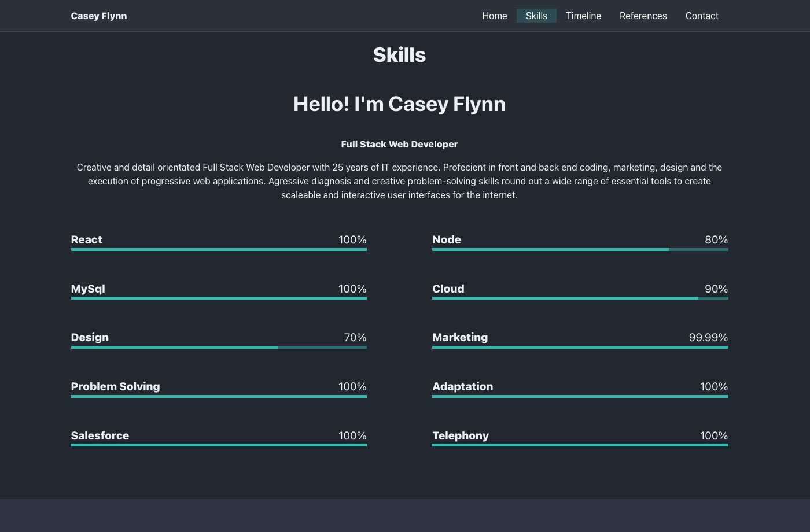Click the Design skill progress bar
The width and height of the screenshot is (810, 532).
[219, 347]
